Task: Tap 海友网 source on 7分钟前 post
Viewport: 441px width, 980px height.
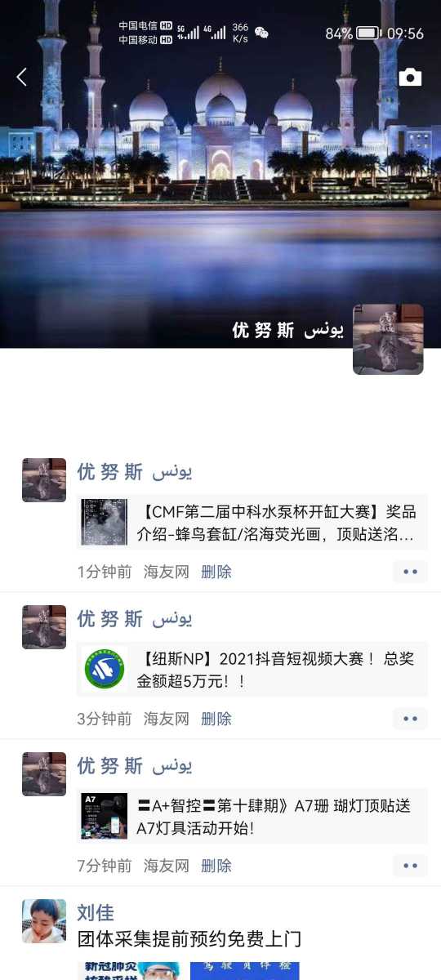Action: point(167,866)
